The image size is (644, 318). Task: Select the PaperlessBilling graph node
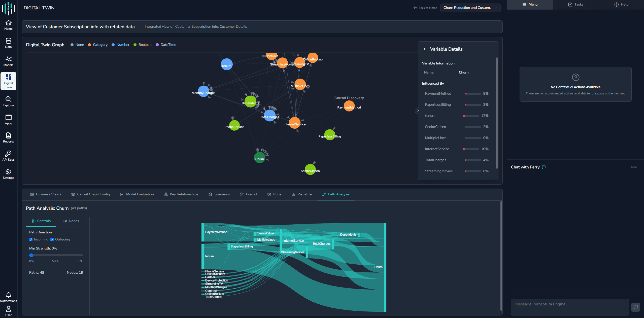pos(330,135)
